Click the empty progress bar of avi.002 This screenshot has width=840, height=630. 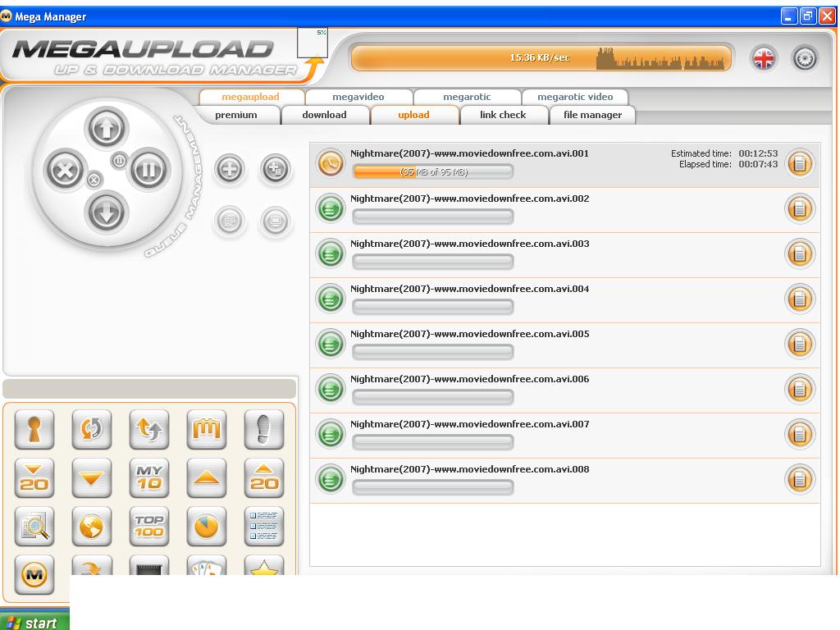[433, 217]
